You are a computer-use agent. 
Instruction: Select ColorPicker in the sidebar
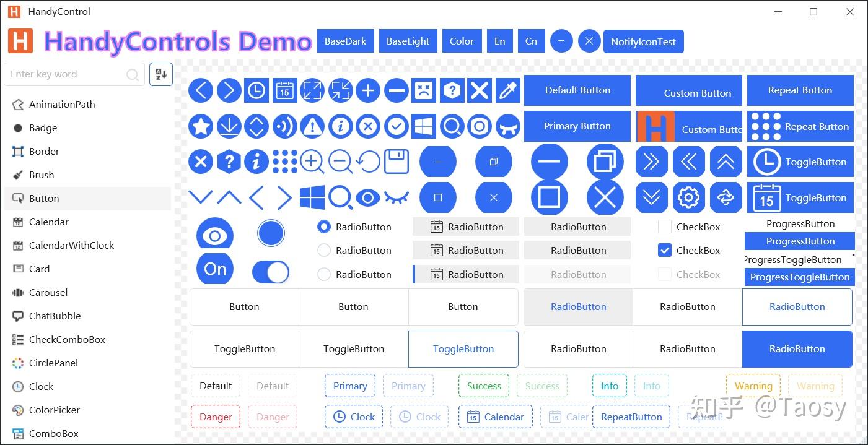tap(87, 410)
